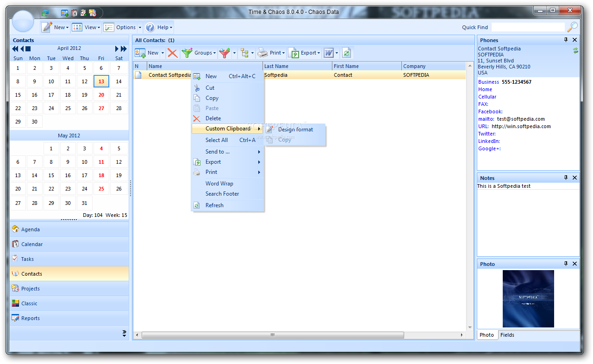
Task: Open the Print toolbar dropdown
Action: 271,53
